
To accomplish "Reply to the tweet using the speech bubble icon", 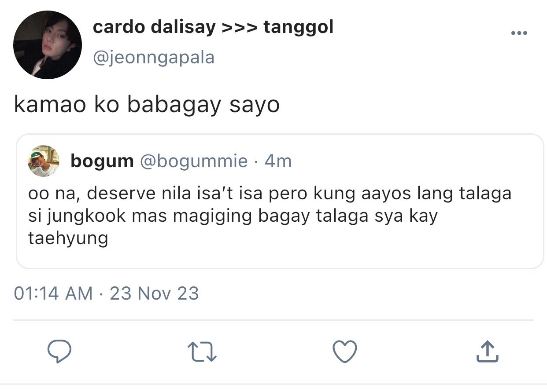I will pyautogui.click(x=59, y=351).
